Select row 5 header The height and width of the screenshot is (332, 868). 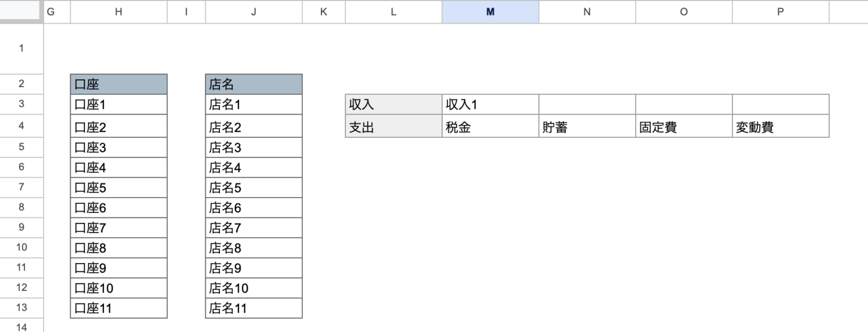pyautogui.click(x=21, y=147)
